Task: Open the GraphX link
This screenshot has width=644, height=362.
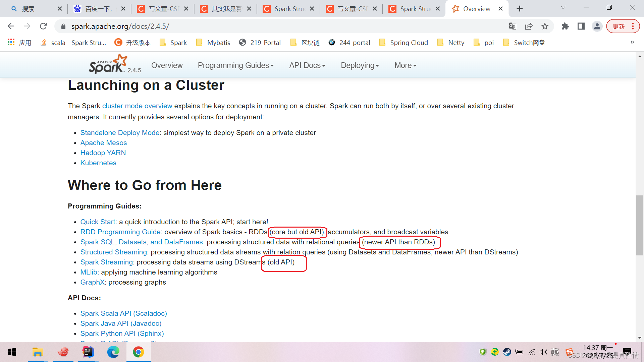Action: coord(93,282)
